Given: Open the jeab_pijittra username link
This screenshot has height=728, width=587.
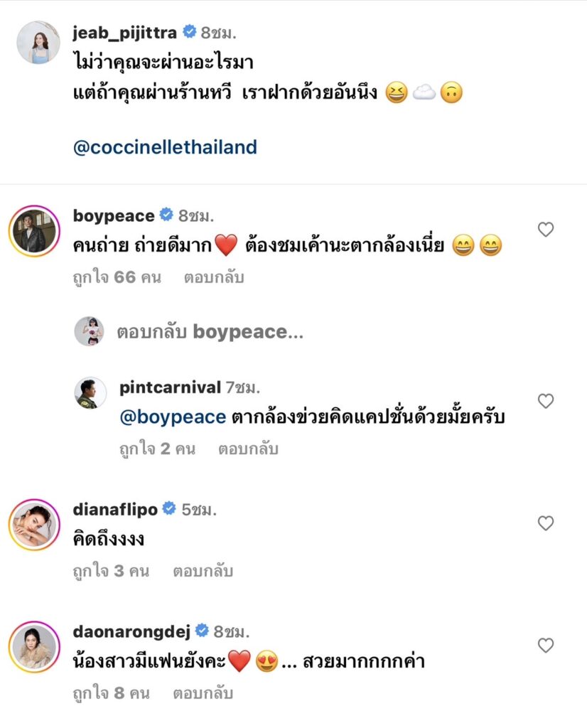Looking at the screenshot, I should (x=125, y=31).
